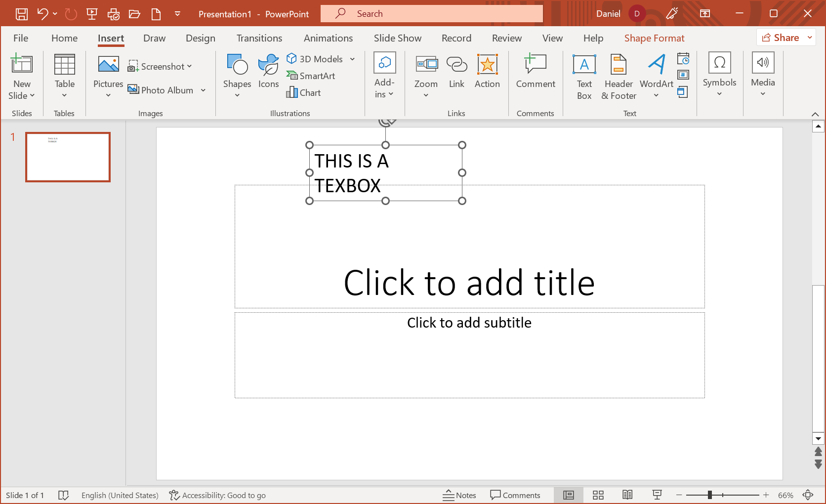Insert a new Comment
The height and width of the screenshot is (504, 826).
pyautogui.click(x=536, y=72)
